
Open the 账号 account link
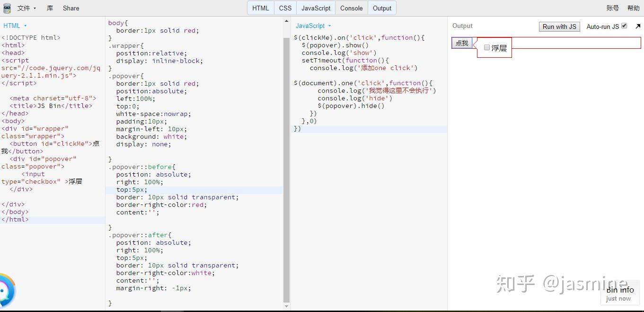click(613, 8)
